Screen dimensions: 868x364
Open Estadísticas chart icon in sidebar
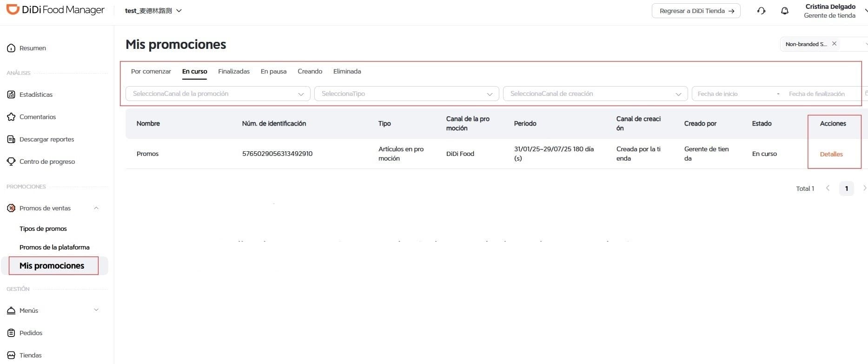point(11,94)
